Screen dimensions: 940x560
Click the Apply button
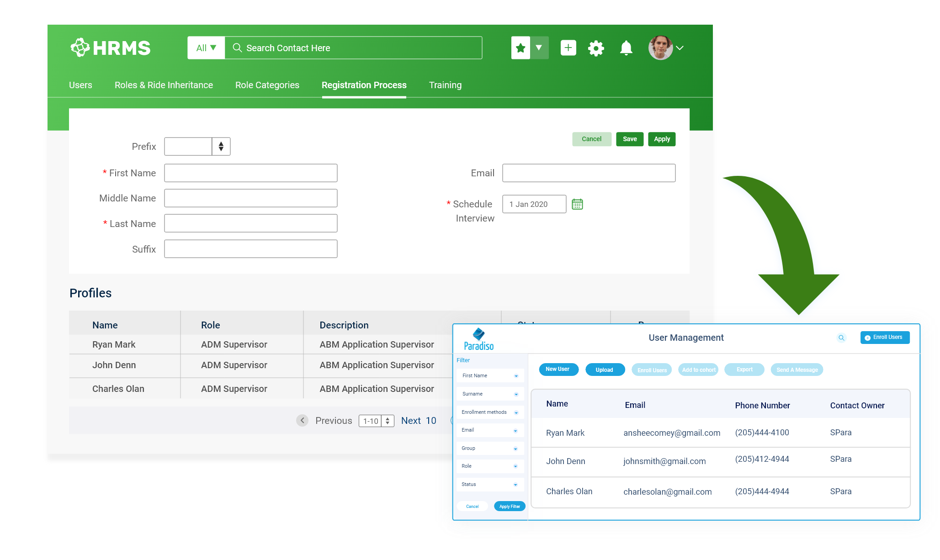pyautogui.click(x=662, y=139)
